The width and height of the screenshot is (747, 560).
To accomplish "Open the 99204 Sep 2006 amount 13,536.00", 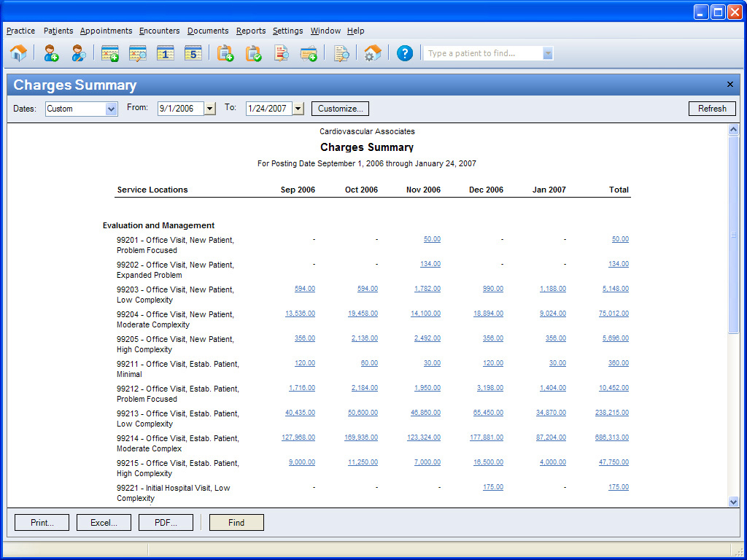I will pos(300,314).
